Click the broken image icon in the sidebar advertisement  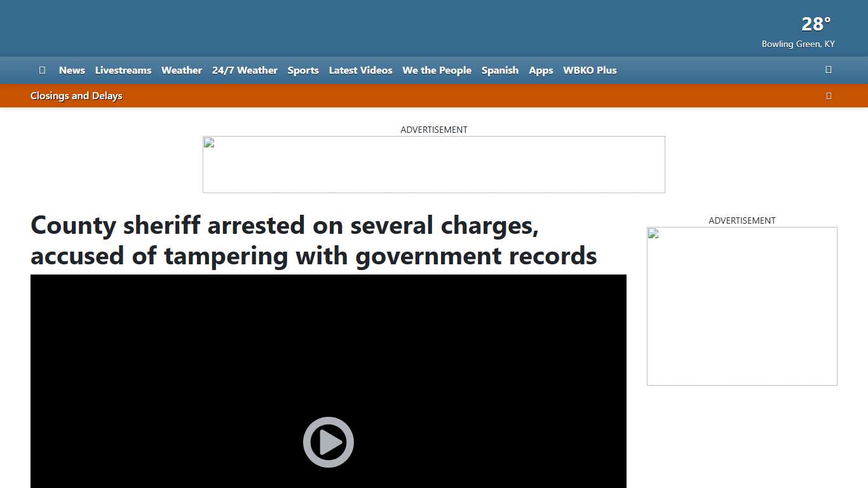652,233
